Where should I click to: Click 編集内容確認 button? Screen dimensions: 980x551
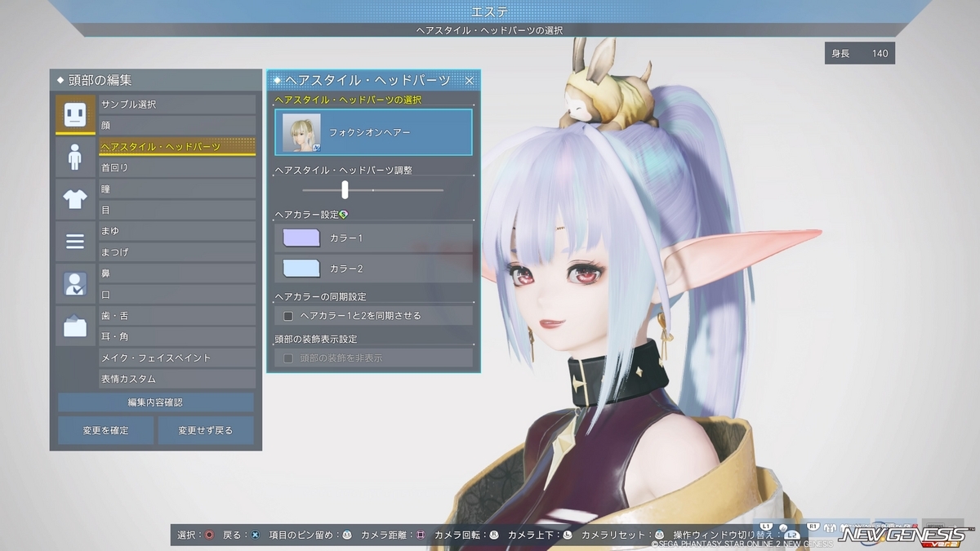pyautogui.click(x=156, y=402)
